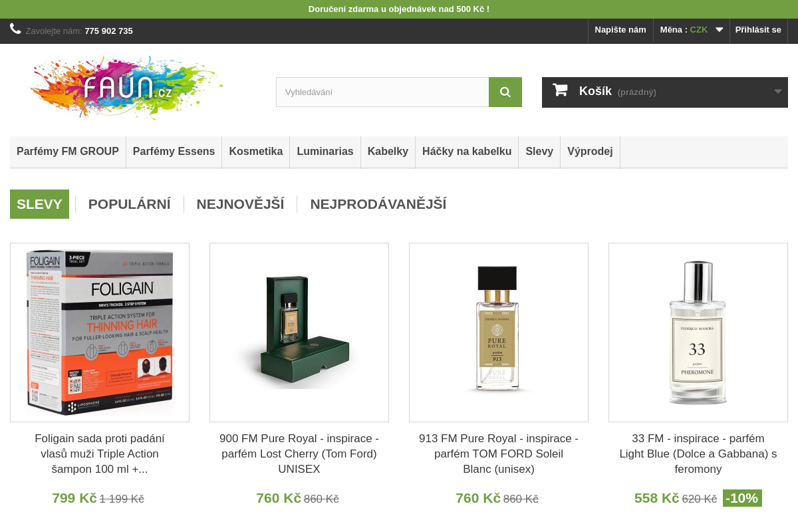
Task: Click the Napište nám link
Action: coord(620,30)
